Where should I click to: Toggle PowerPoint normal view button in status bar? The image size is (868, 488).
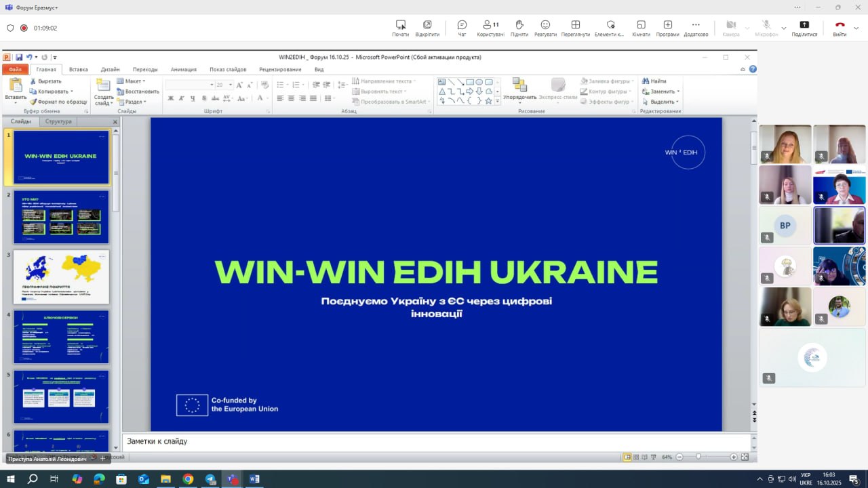627,457
